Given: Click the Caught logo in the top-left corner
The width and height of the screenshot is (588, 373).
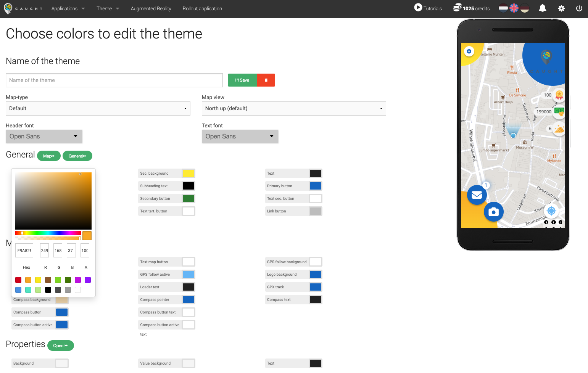Looking at the screenshot, I should click(x=8, y=8).
